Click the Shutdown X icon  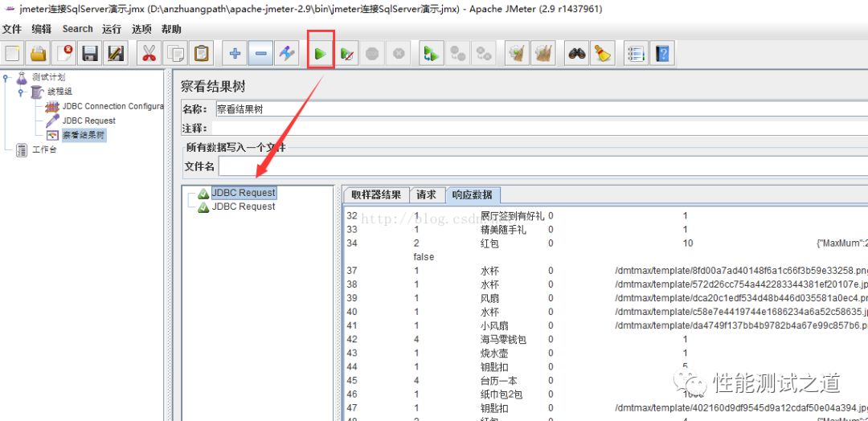point(399,54)
